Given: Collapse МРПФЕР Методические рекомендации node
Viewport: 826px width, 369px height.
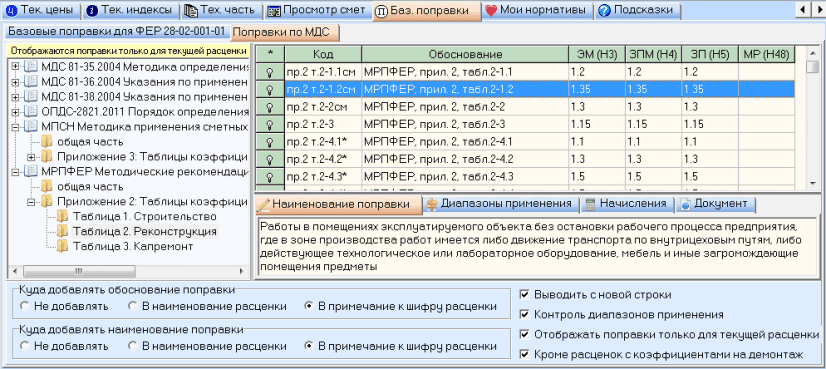Looking at the screenshot, I should tap(15, 171).
